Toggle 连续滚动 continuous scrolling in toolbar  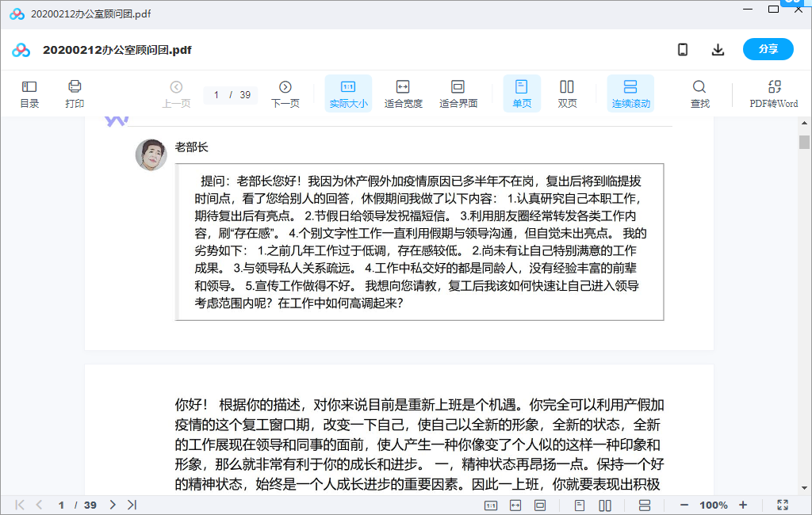click(630, 93)
